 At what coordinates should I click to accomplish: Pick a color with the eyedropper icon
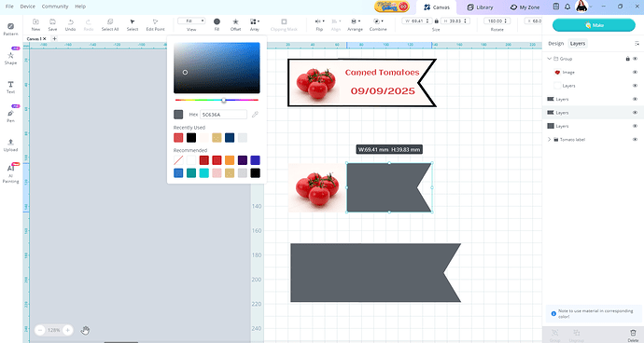point(255,115)
